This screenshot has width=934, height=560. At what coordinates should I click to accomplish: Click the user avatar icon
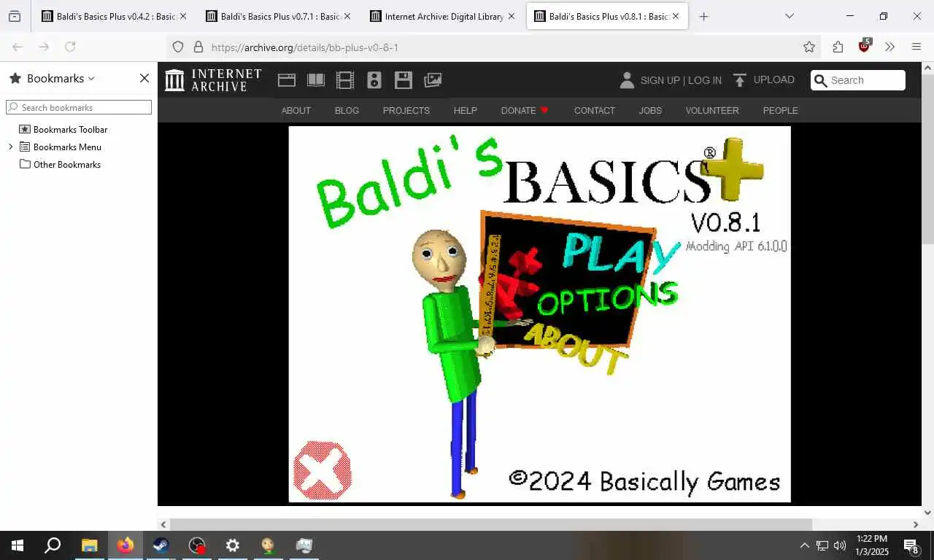click(627, 80)
